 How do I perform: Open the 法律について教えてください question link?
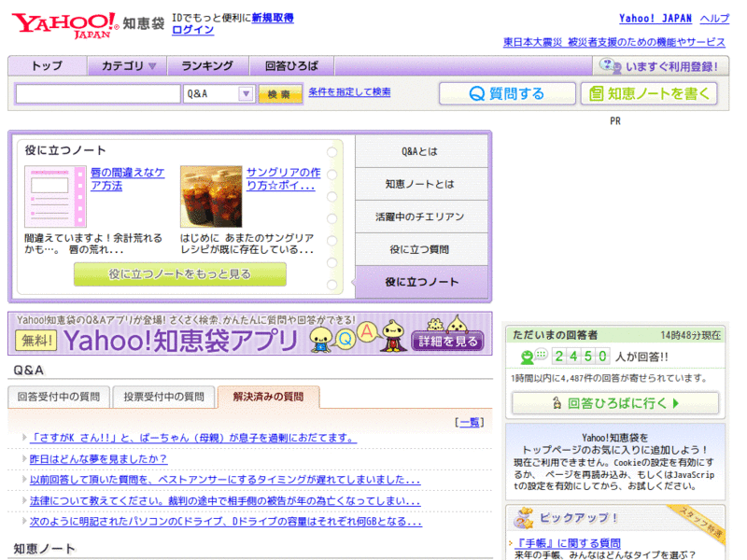225,500
